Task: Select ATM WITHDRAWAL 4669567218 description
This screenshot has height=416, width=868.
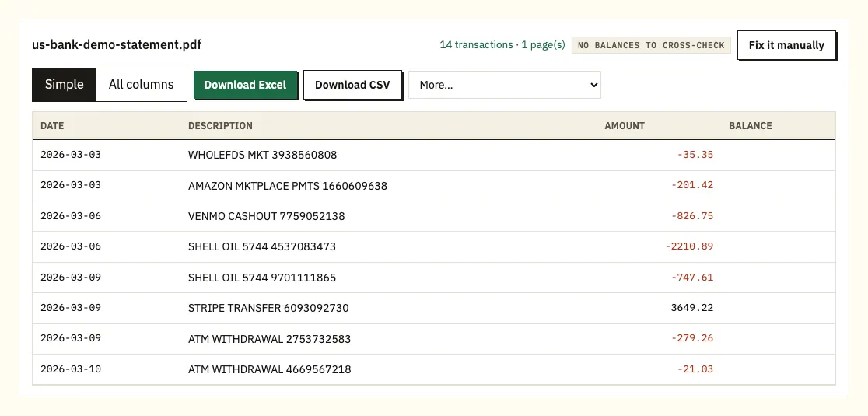Action: (270, 369)
